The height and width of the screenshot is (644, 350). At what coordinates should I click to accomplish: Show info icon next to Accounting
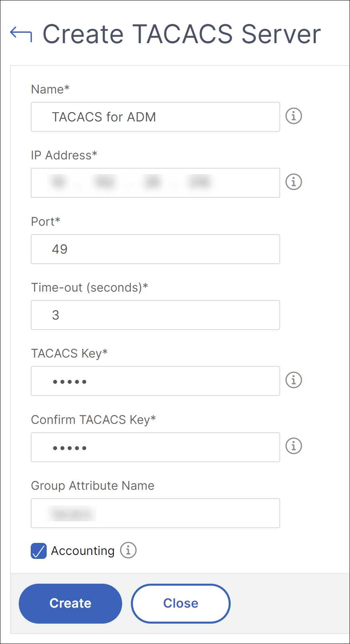[x=128, y=550]
